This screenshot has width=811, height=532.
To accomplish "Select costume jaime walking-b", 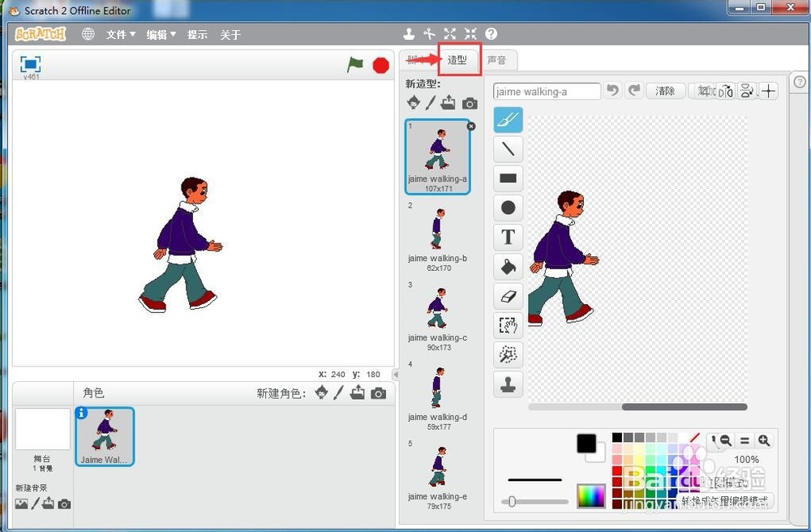I will 438,237.
